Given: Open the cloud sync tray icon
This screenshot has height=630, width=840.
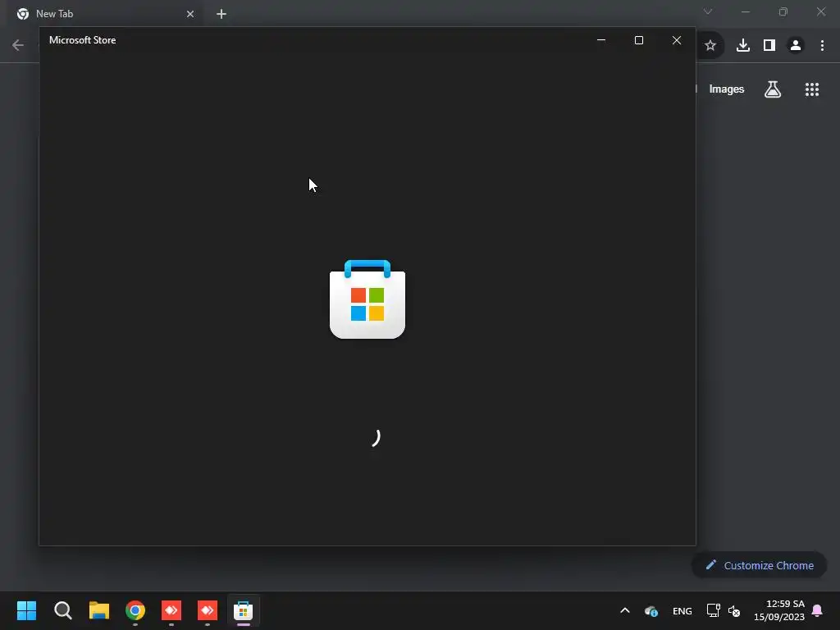Looking at the screenshot, I should pos(651,610).
